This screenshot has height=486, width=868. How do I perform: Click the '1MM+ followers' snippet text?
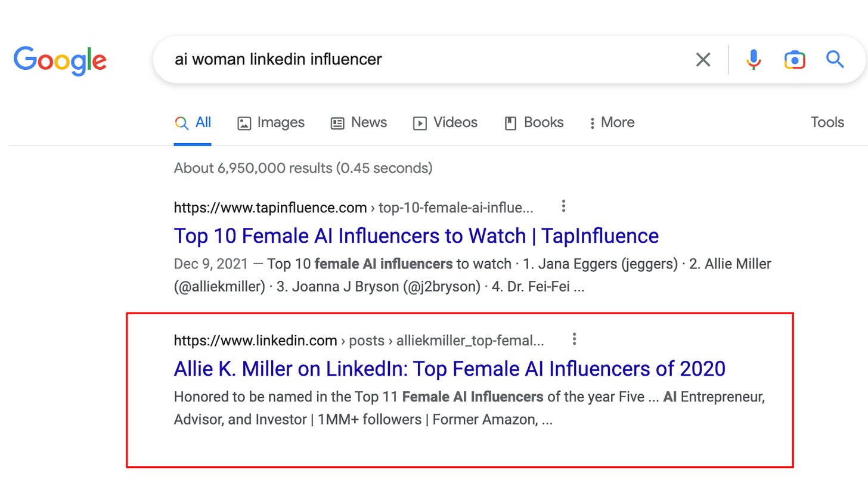[370, 419]
